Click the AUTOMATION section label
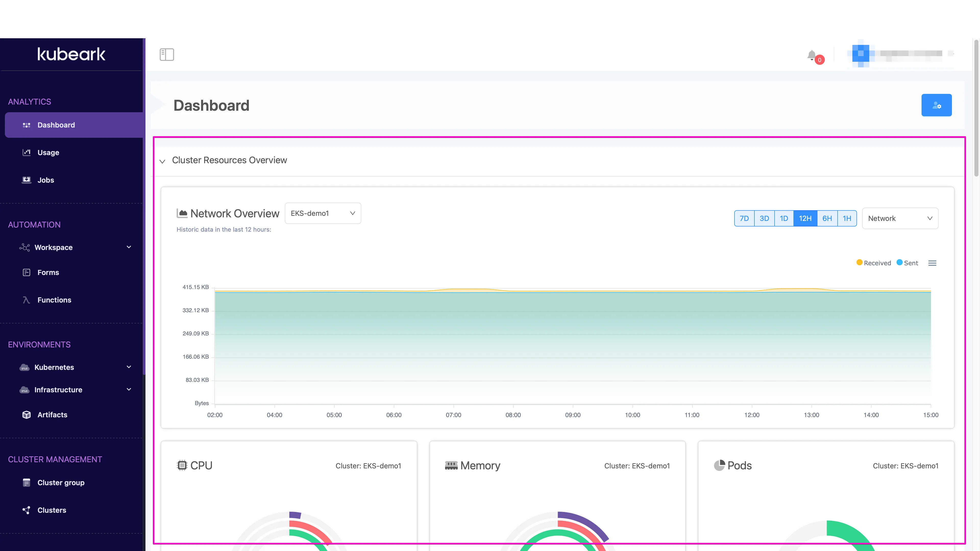This screenshot has height=551, width=980. [x=34, y=225]
